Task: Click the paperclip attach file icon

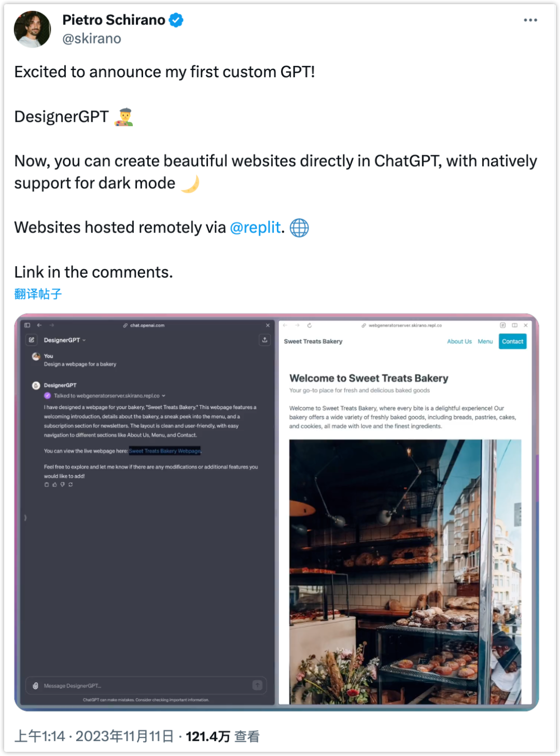Action: (x=35, y=686)
